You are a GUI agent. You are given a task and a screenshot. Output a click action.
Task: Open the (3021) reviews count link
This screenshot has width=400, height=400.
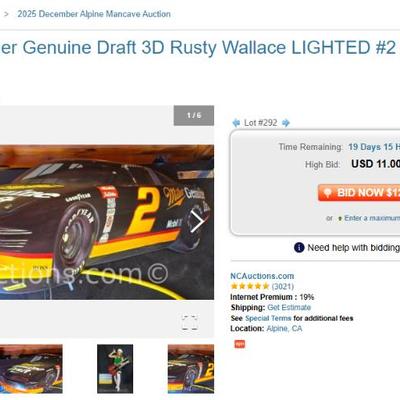[x=283, y=286]
